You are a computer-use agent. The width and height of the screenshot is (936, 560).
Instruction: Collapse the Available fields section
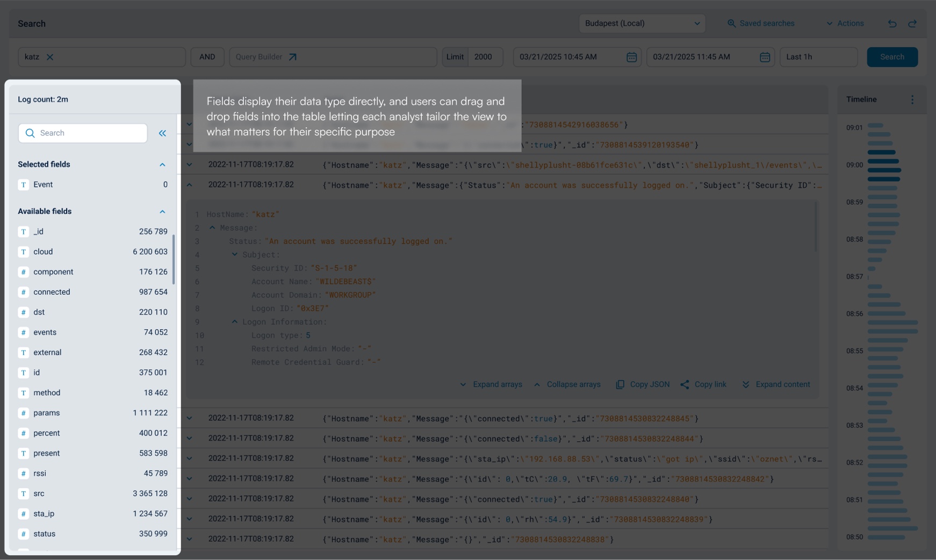click(x=162, y=212)
